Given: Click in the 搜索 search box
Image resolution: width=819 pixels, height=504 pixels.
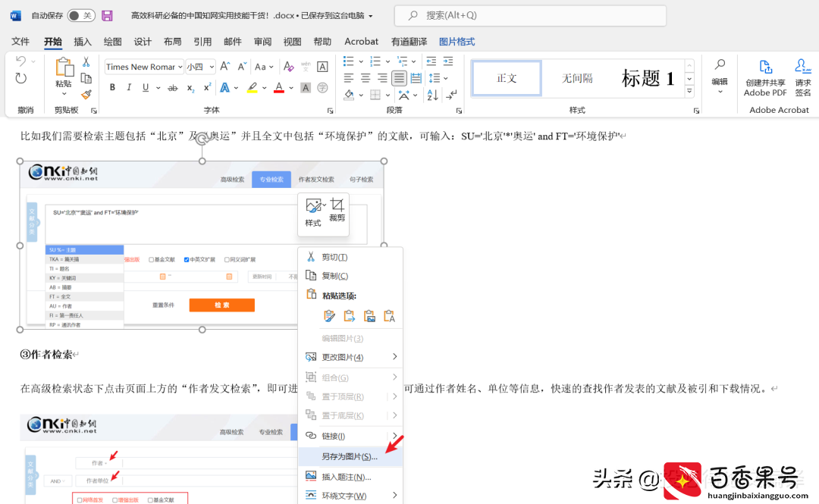Looking at the screenshot, I should pos(530,16).
